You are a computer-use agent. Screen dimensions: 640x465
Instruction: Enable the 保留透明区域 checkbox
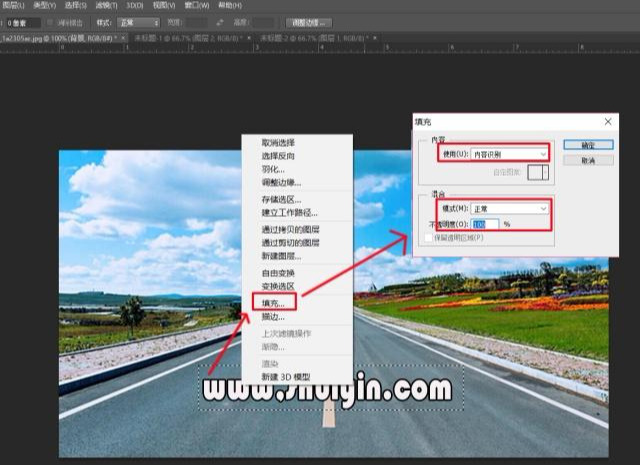click(428, 238)
